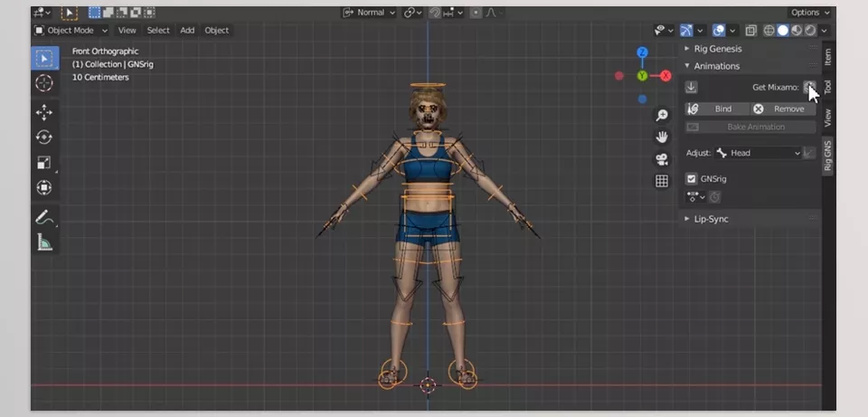Click the Get Mixamo web icon

coord(809,87)
